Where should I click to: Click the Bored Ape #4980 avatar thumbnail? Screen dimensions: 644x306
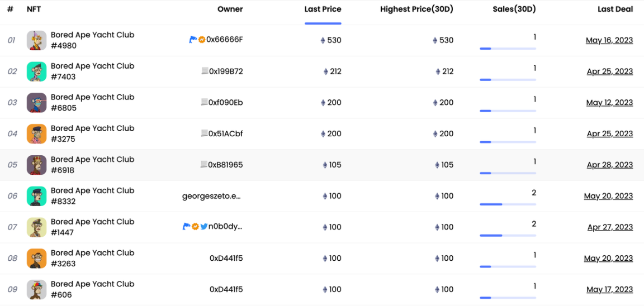pos(36,40)
